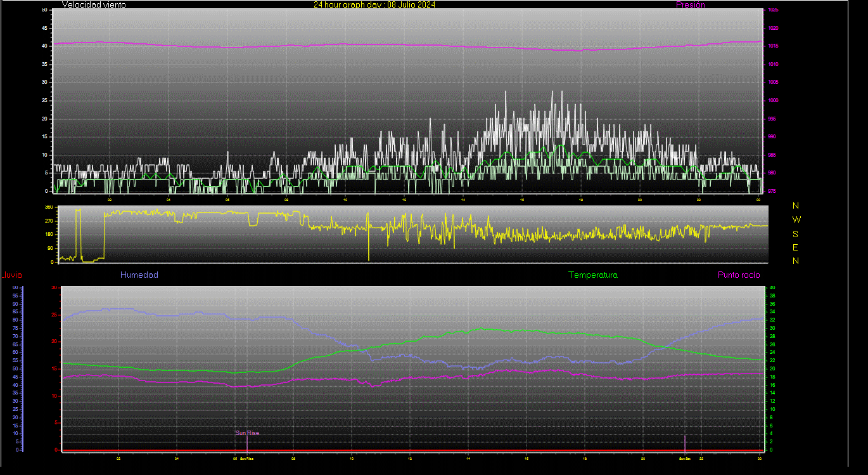Click pressure axis value 1010

click(772, 65)
